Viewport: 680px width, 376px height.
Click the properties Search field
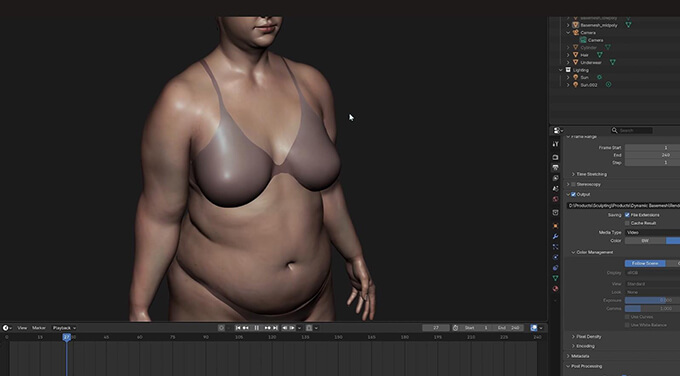pyautogui.click(x=631, y=130)
